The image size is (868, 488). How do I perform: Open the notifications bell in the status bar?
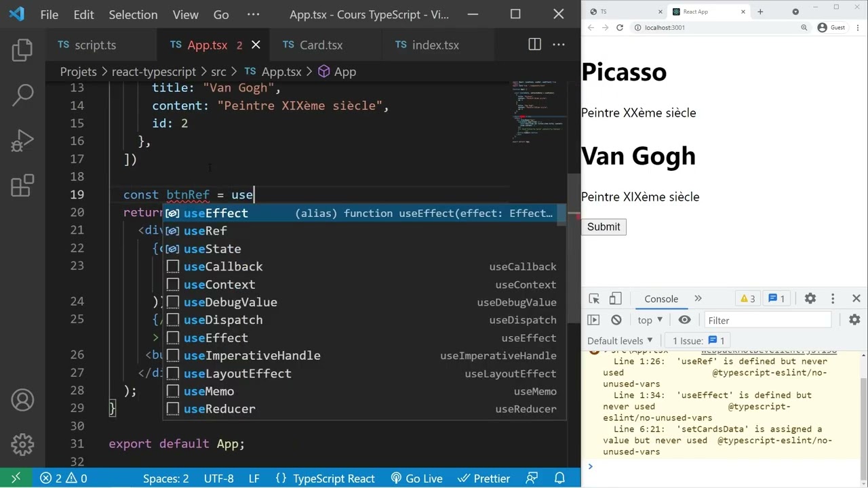click(x=559, y=478)
